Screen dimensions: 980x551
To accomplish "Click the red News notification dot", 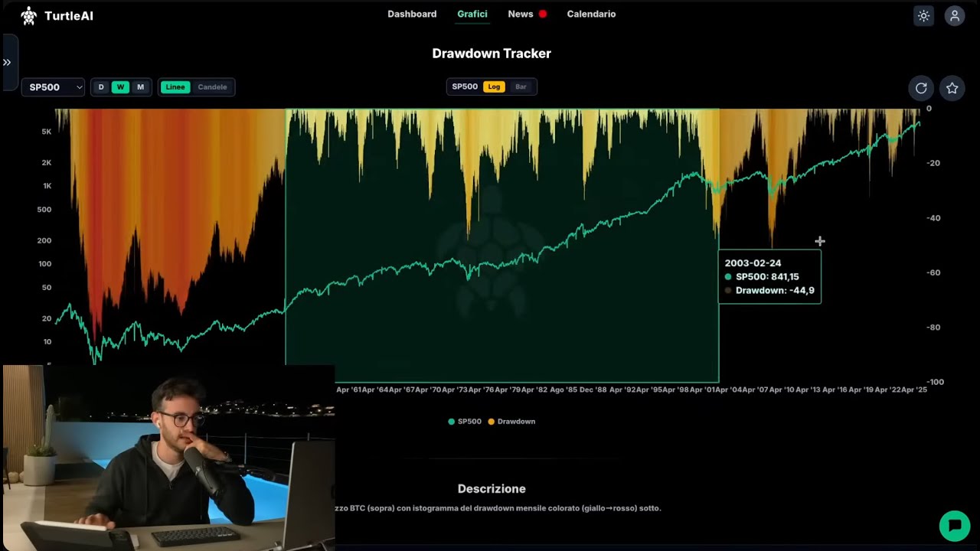I will click(542, 14).
